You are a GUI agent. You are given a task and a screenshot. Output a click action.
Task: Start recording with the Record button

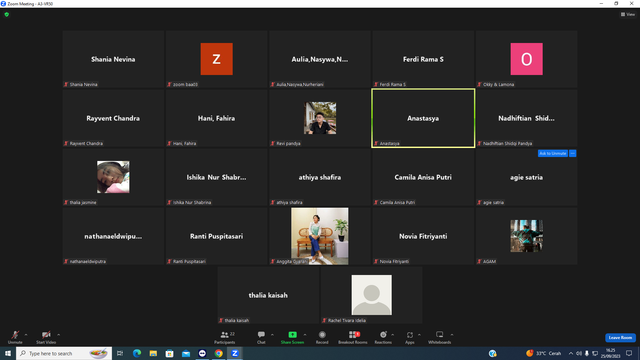pos(322,337)
